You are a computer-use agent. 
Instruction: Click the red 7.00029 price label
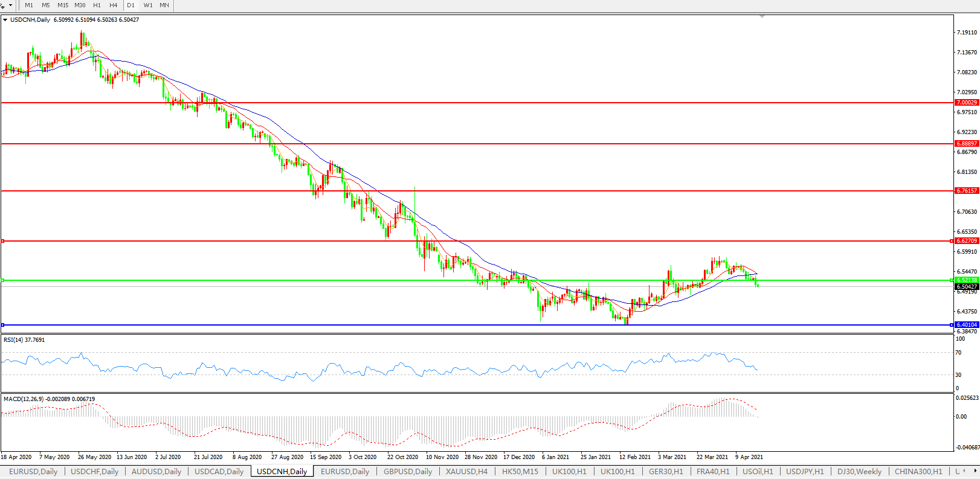tap(966, 103)
